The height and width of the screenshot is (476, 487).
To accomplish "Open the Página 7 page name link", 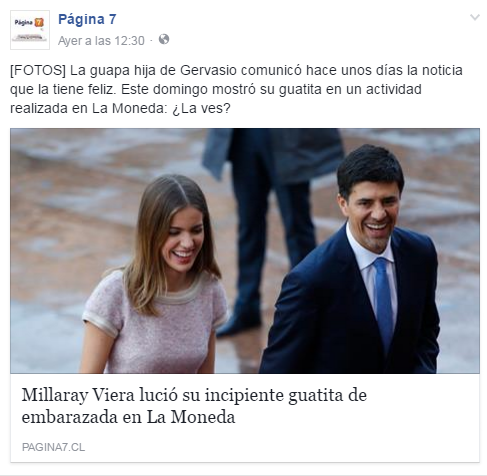I will click(x=87, y=19).
